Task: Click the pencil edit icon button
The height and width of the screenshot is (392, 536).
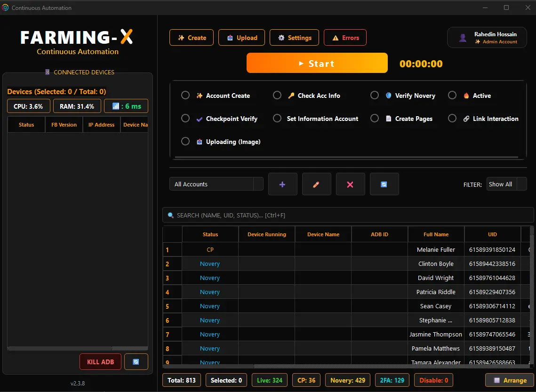Action: tap(316, 184)
